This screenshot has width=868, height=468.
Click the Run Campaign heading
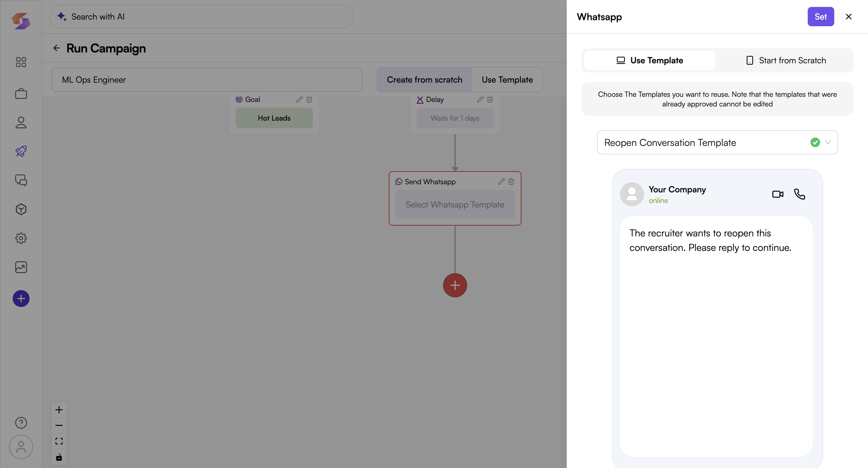106,48
